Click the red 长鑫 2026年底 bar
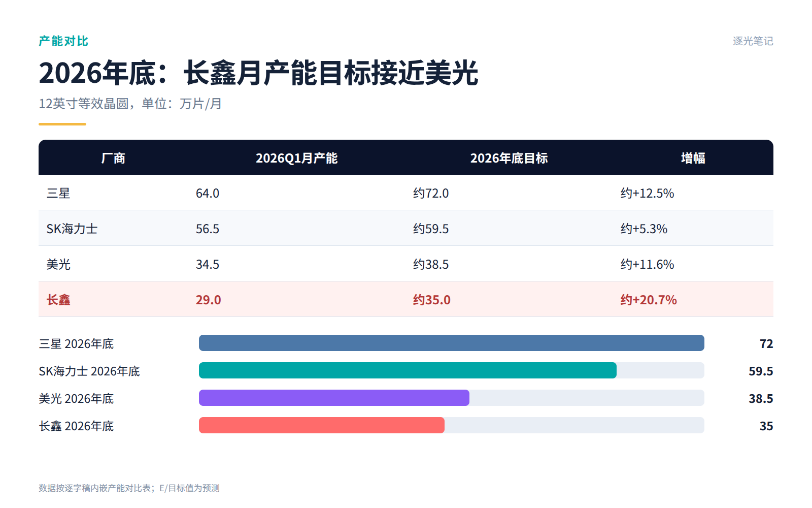812x508 pixels. [x=322, y=425]
